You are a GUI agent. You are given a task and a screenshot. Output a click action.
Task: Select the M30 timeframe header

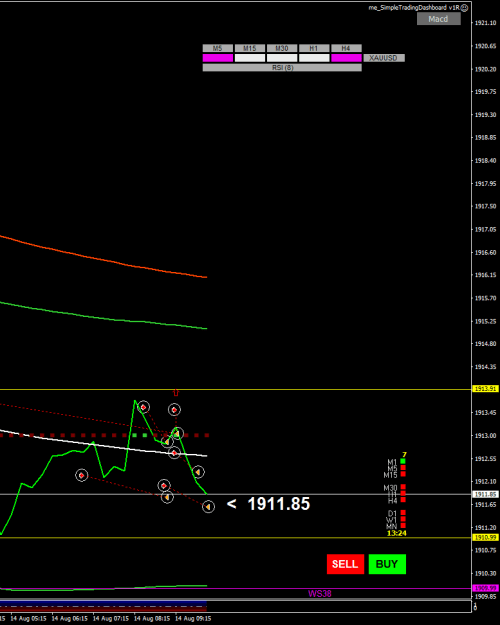pos(282,48)
